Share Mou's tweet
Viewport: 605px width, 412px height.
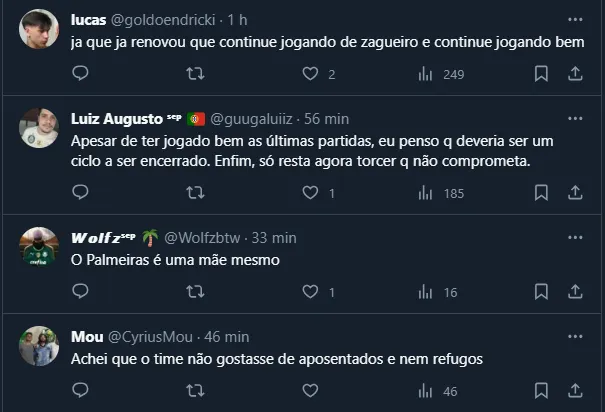(576, 391)
